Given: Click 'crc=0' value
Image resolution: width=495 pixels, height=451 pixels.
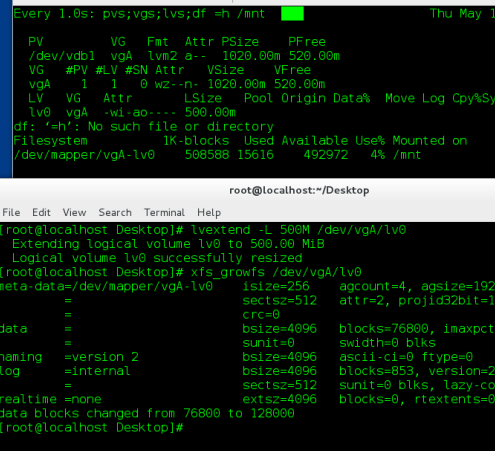Looking at the screenshot, I should tap(261, 315).
